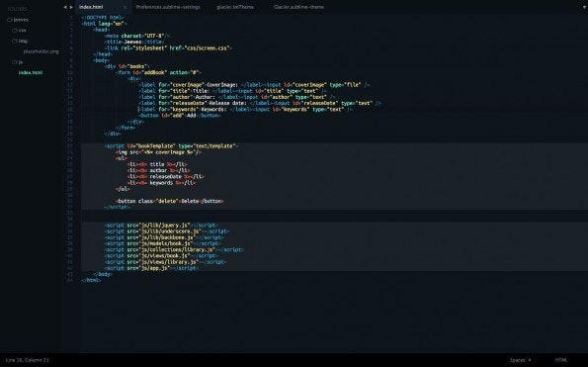
Task: Open the tab list dropdown arrow
Action: coord(584,7)
